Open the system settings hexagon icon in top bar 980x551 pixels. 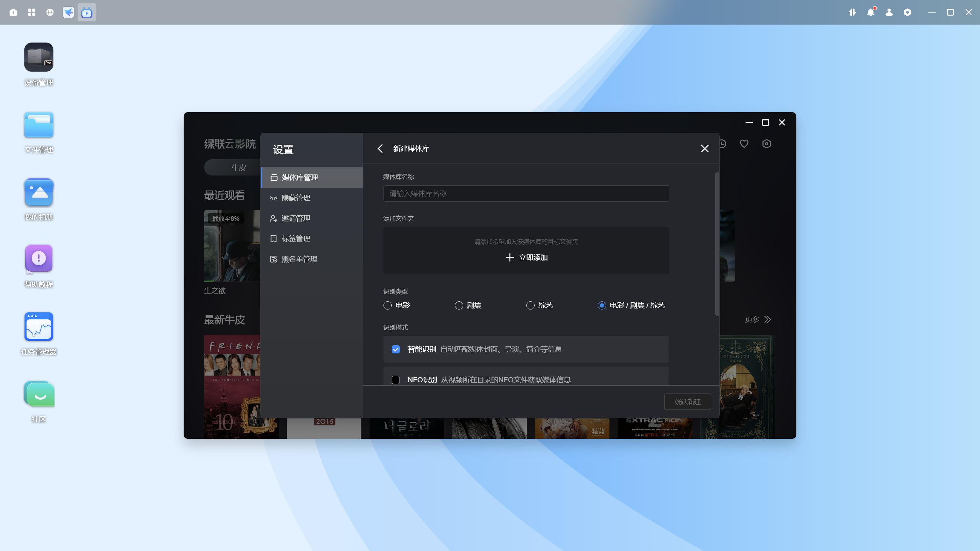(x=907, y=12)
